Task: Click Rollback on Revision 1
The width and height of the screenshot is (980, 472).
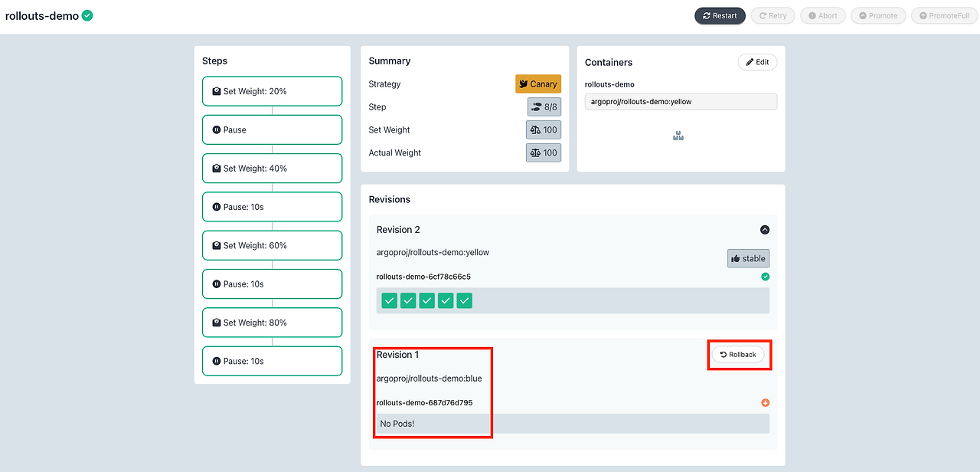Action: (x=738, y=355)
